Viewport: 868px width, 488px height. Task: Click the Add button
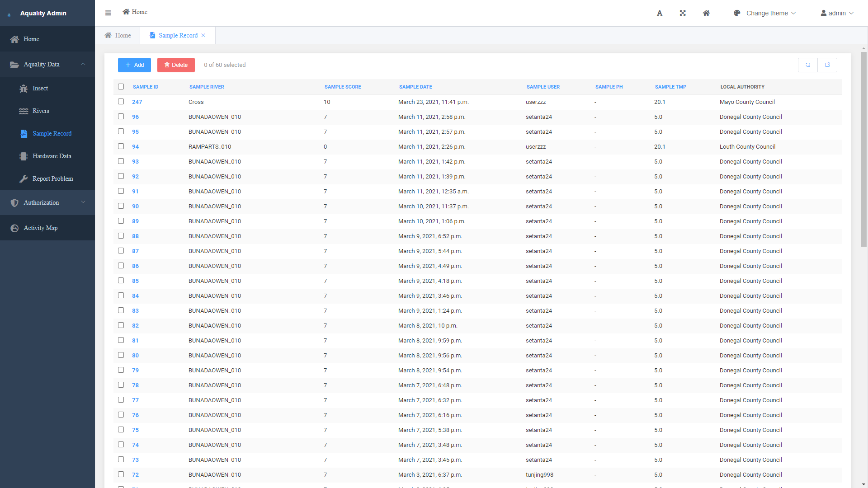pos(134,65)
